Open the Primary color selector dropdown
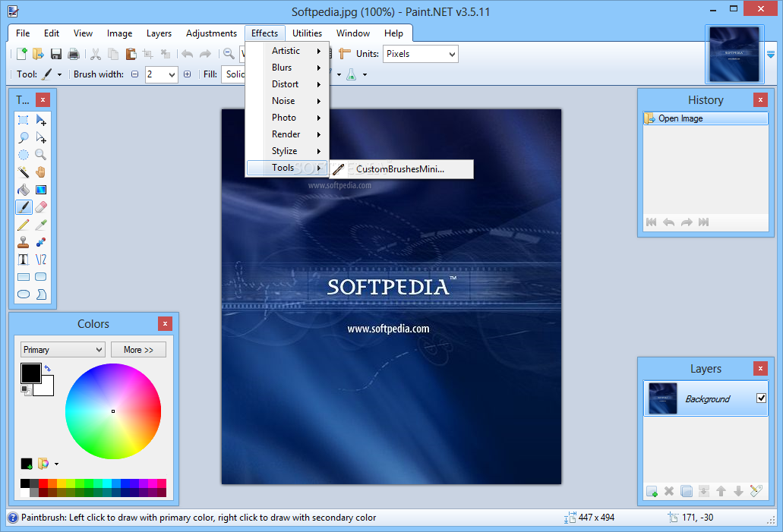 [x=62, y=350]
